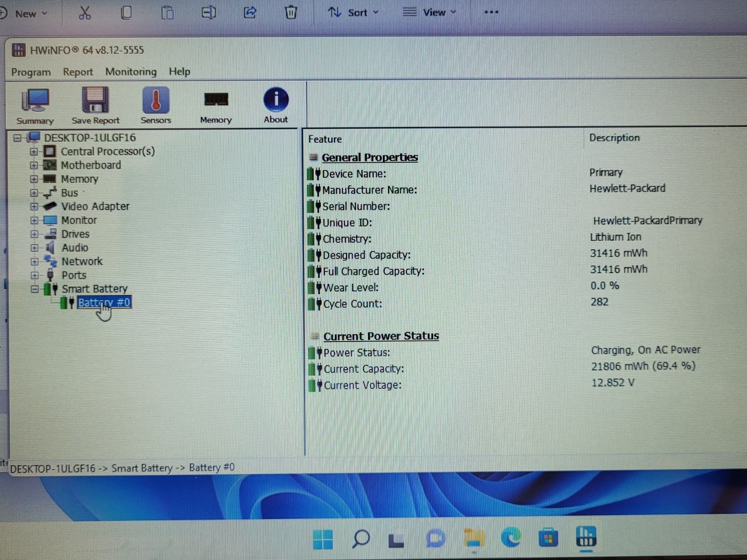
Task: Open the Explorer See more ellipsis
Action: (x=491, y=12)
